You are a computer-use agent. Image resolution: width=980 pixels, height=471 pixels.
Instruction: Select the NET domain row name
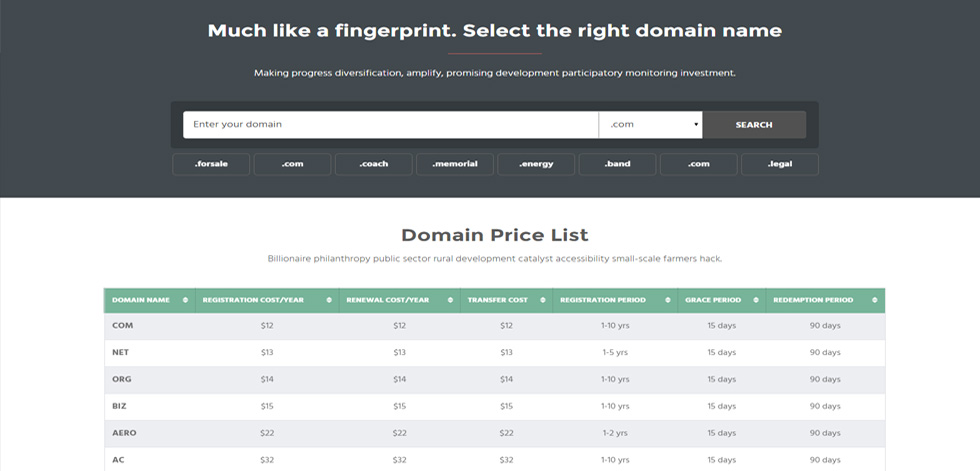(121, 353)
